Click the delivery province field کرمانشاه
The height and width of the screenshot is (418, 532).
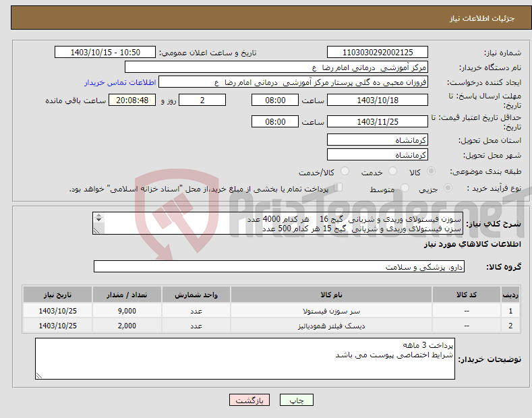[378, 140]
